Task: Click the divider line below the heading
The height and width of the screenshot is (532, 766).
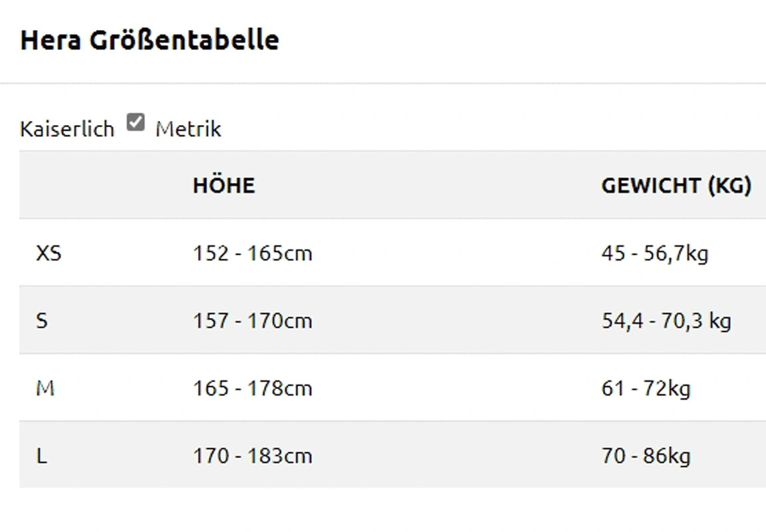Action: click(x=383, y=83)
